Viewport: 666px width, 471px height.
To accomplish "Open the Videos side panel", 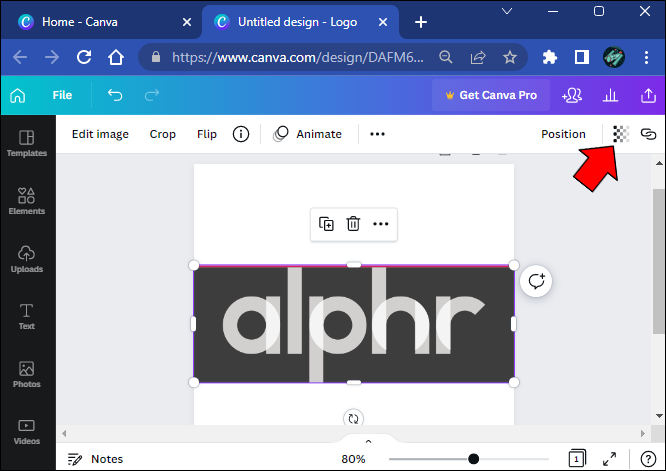I will (27, 432).
